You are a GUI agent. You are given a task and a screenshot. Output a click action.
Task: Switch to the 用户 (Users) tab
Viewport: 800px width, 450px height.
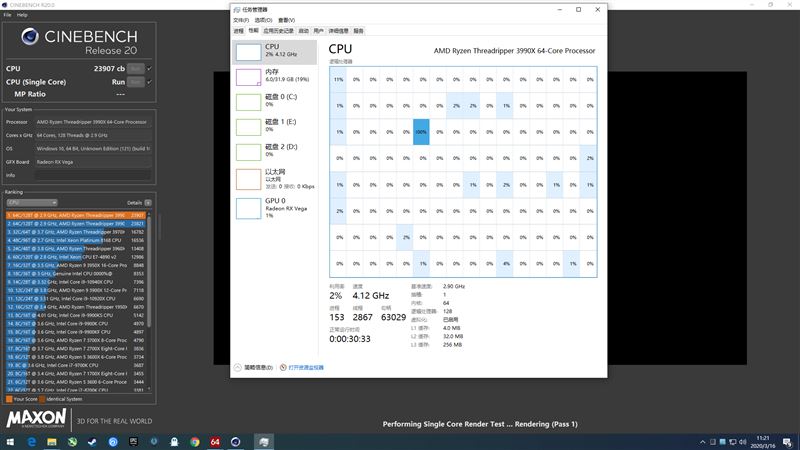(318, 31)
